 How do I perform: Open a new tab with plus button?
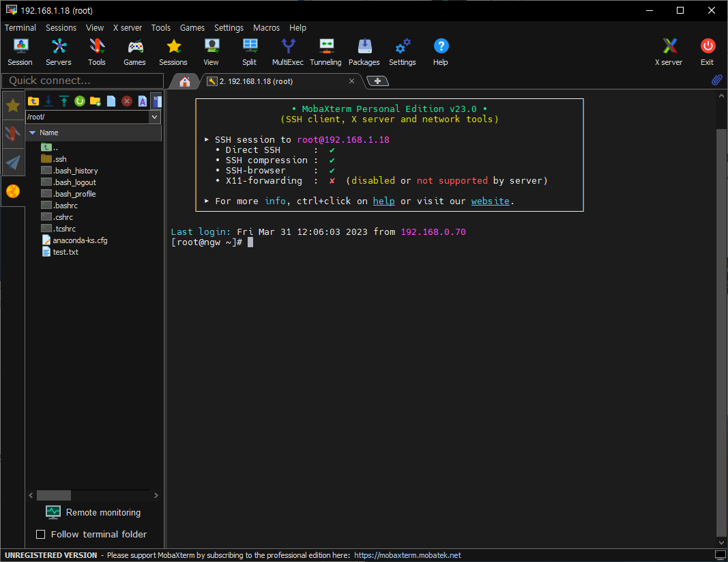coord(378,81)
